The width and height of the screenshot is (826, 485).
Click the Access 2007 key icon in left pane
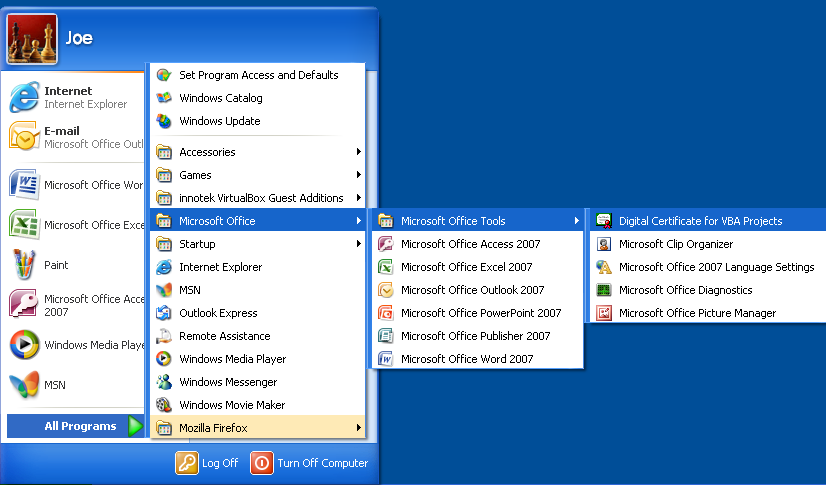[x=24, y=304]
